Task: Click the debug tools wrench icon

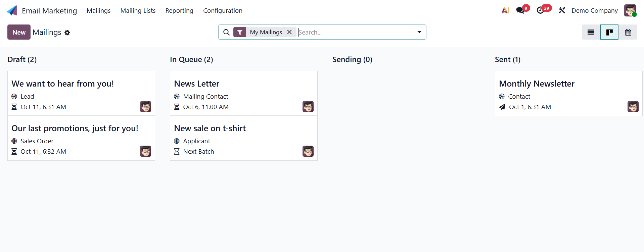Action: pyautogui.click(x=562, y=10)
